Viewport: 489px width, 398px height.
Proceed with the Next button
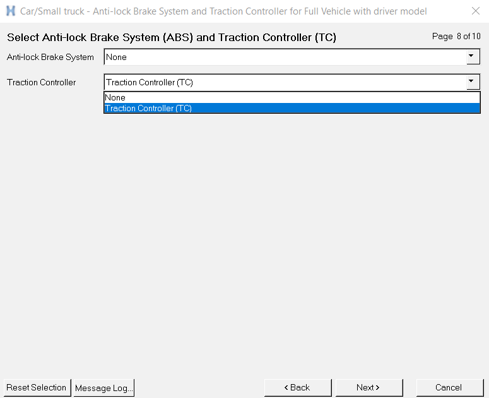369,388
